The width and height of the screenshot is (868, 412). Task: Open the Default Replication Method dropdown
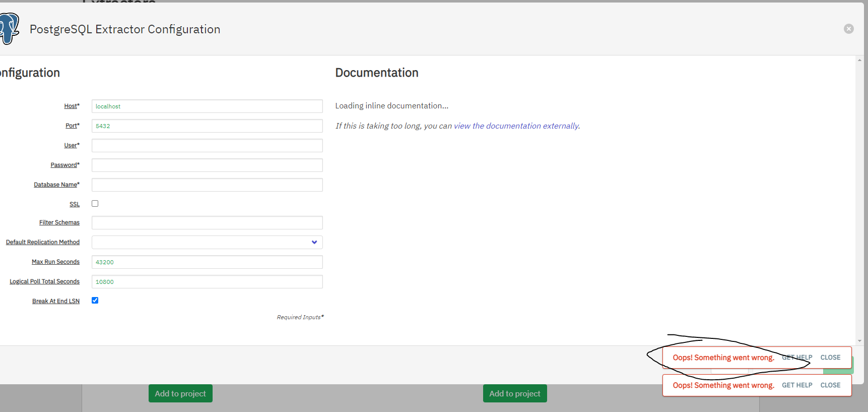click(x=207, y=242)
